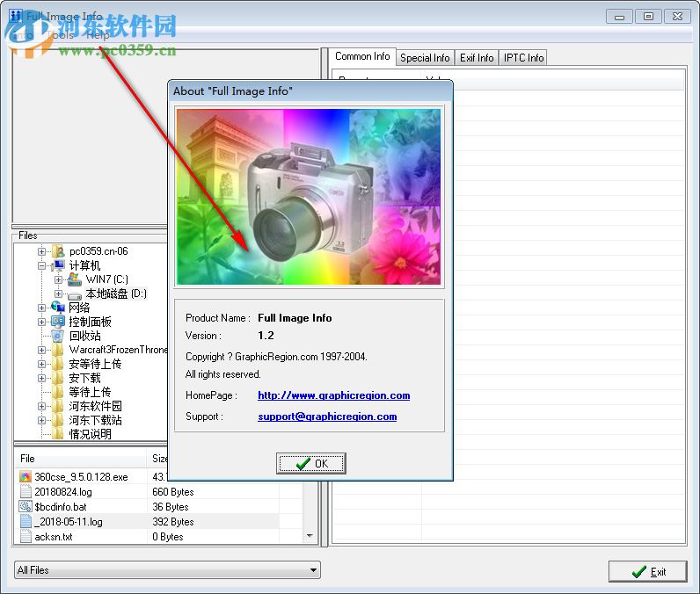Viewport: 700px width, 594px height.
Task: Select file $bcdinfo.bat in list
Action: 61,507
